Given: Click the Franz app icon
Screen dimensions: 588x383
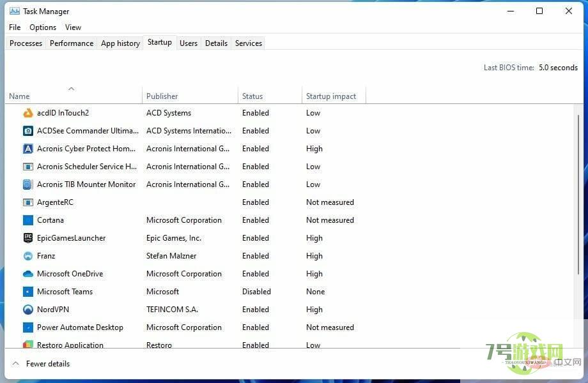Looking at the screenshot, I should [27, 256].
